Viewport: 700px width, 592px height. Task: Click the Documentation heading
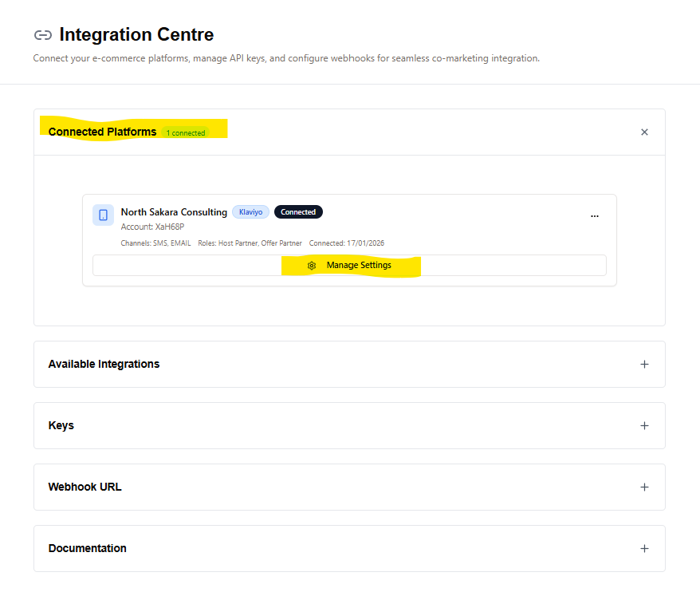pyautogui.click(x=87, y=548)
